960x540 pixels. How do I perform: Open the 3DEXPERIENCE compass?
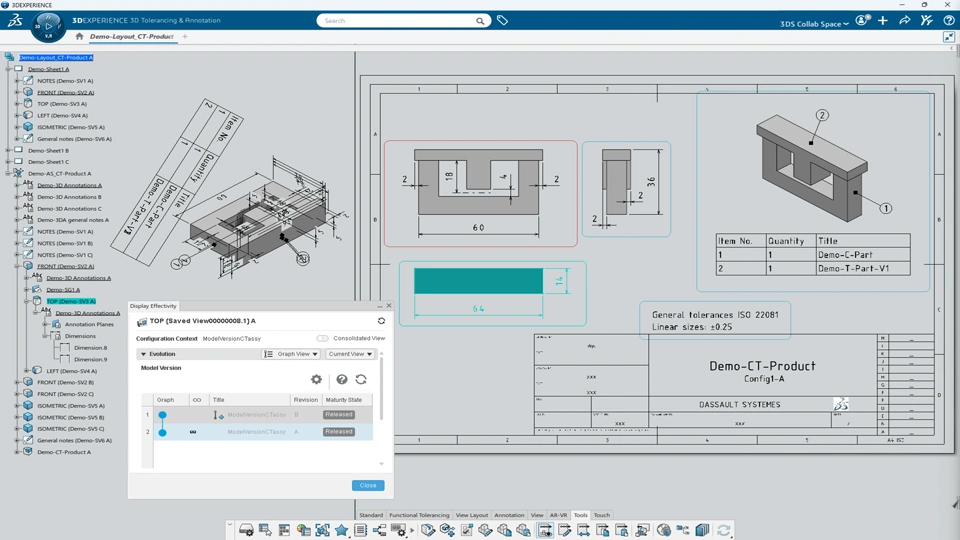48,26
